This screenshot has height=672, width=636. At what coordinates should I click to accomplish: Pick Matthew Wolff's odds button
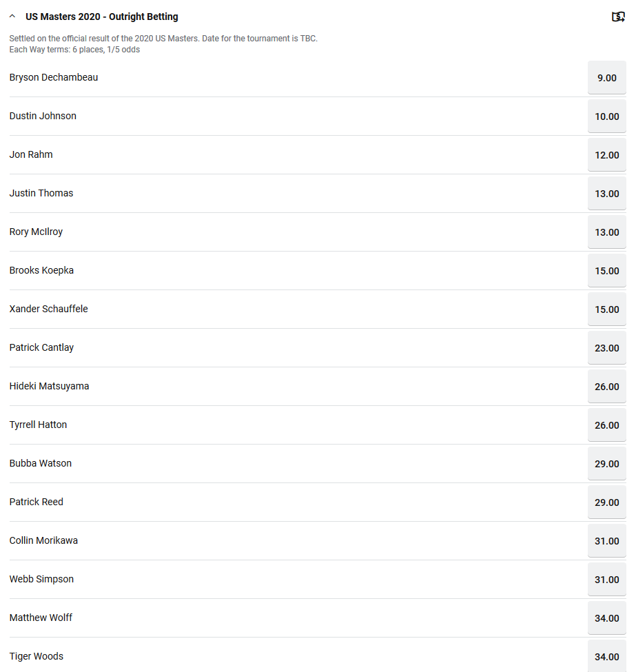point(606,618)
